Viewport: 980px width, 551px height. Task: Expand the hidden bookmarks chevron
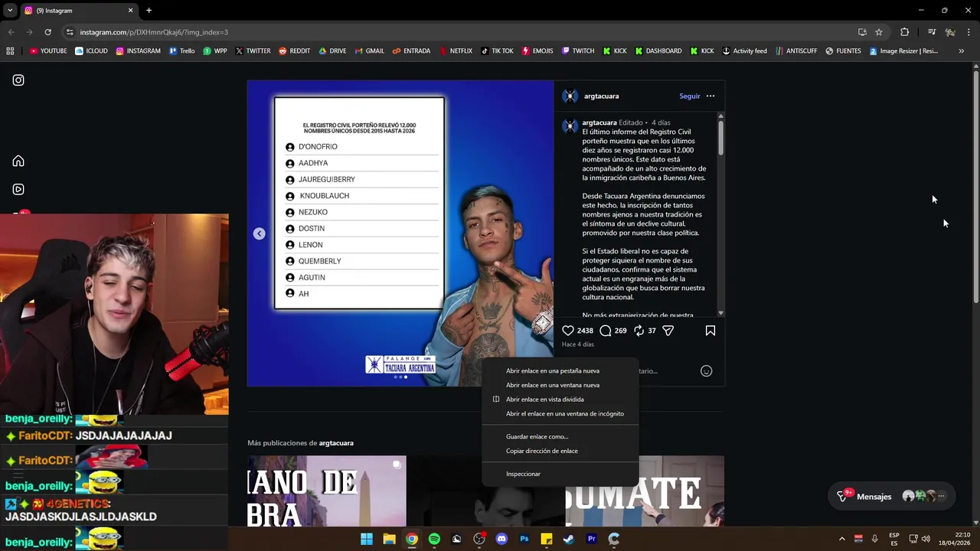(961, 51)
